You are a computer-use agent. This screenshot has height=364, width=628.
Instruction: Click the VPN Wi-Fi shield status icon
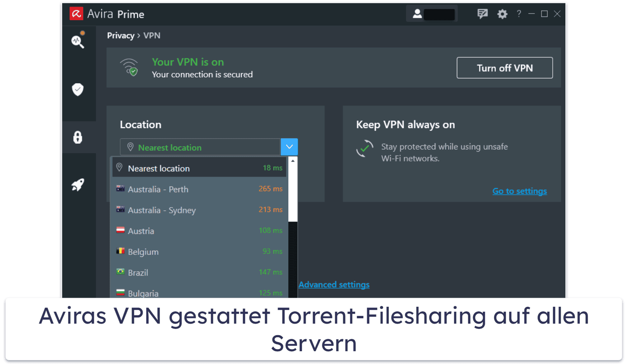point(129,67)
